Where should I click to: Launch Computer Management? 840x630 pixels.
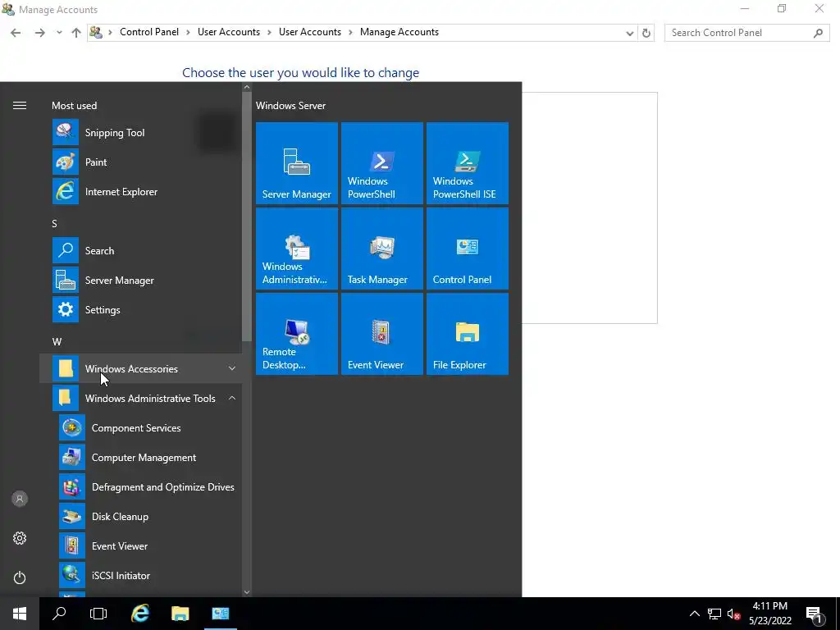140,458
